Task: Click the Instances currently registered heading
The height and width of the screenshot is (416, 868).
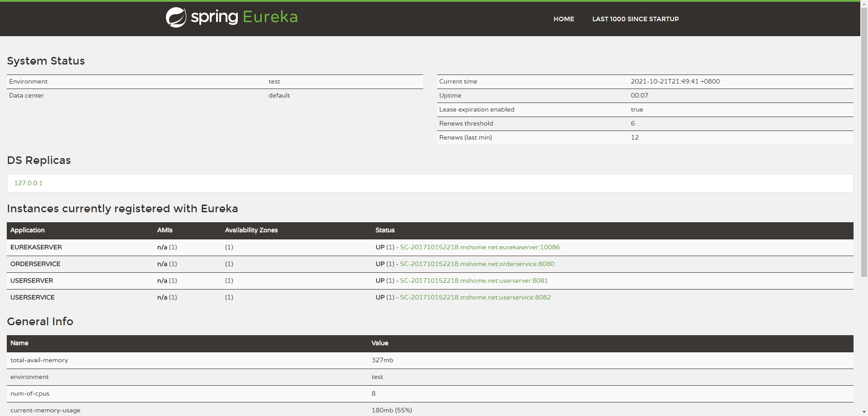Action: pos(123,209)
